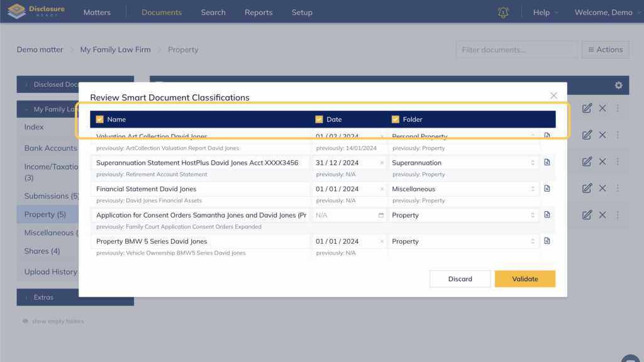Click the Discard button
This screenshot has height=362, width=644.
(460, 279)
